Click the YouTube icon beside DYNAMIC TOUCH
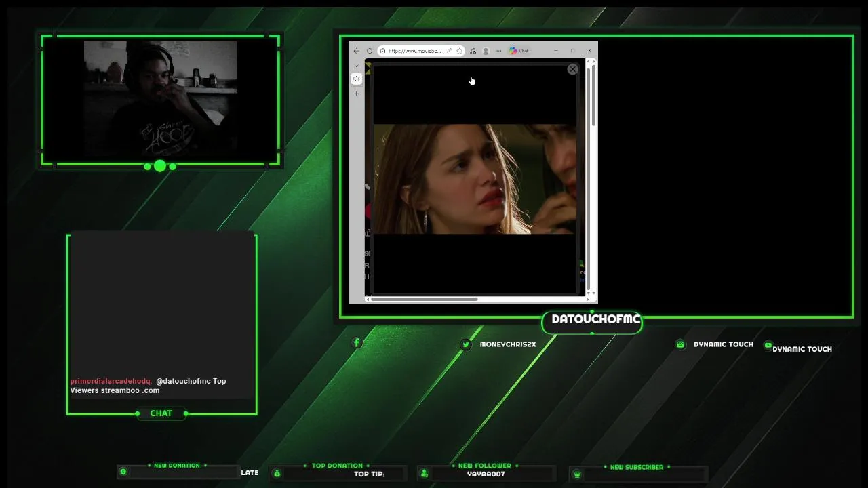 click(768, 345)
